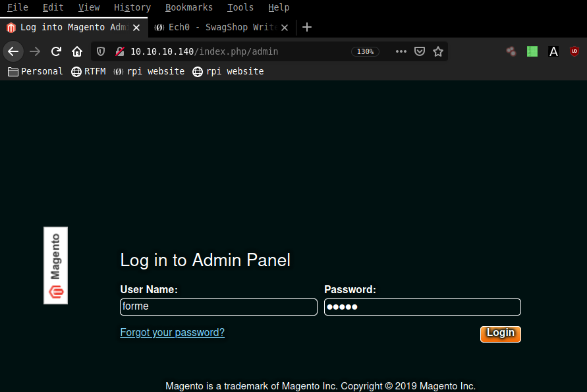
Task: Open the Bookmarks menu
Action: coord(189,7)
